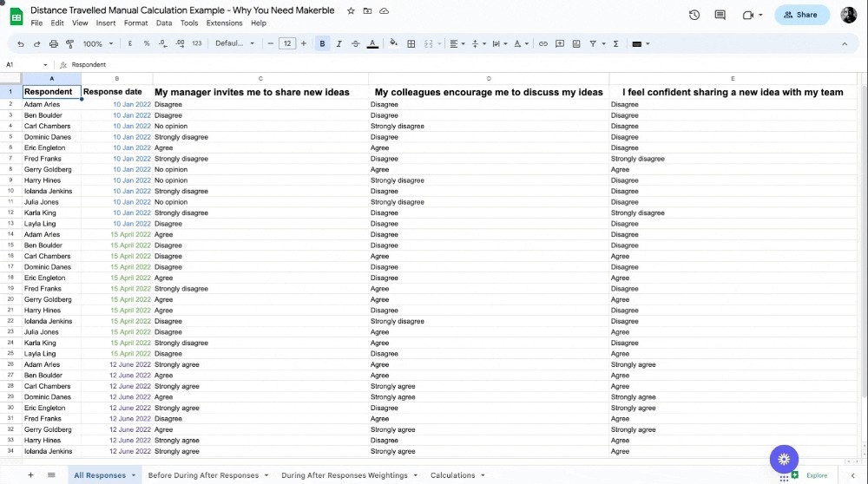This screenshot has width=868, height=484.
Task: Format as currency with the pound icon
Action: pos(130,43)
